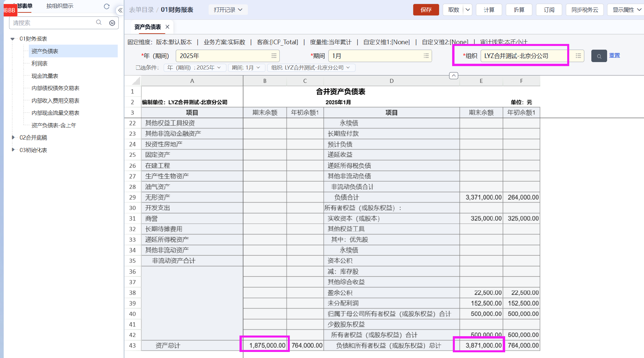644x358 pixels.
Task: Open the list picker for the year field
Action: [x=274, y=56]
